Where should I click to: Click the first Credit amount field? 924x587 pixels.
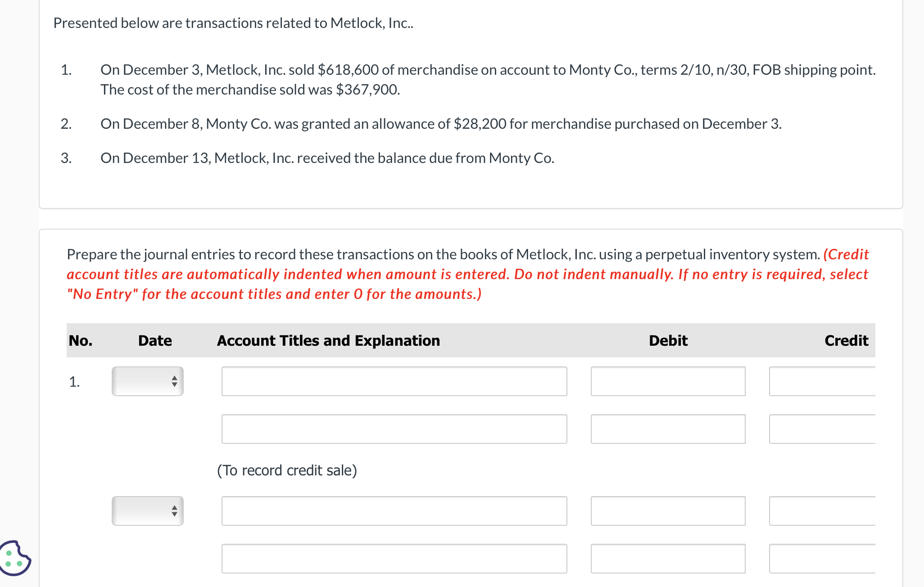click(822, 382)
